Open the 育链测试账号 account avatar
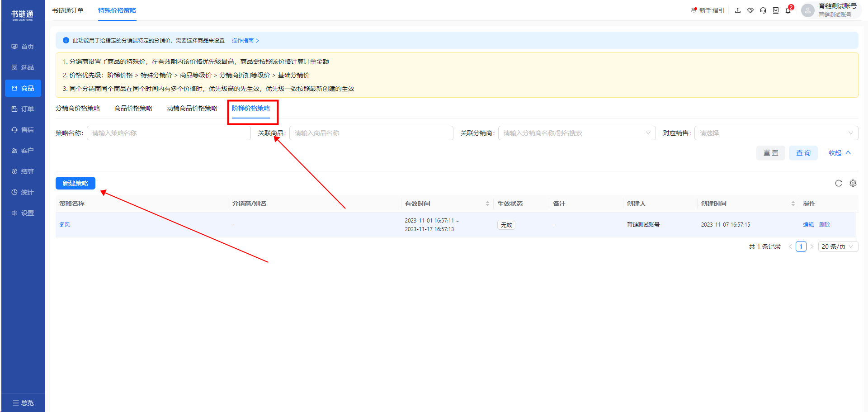 tap(807, 10)
